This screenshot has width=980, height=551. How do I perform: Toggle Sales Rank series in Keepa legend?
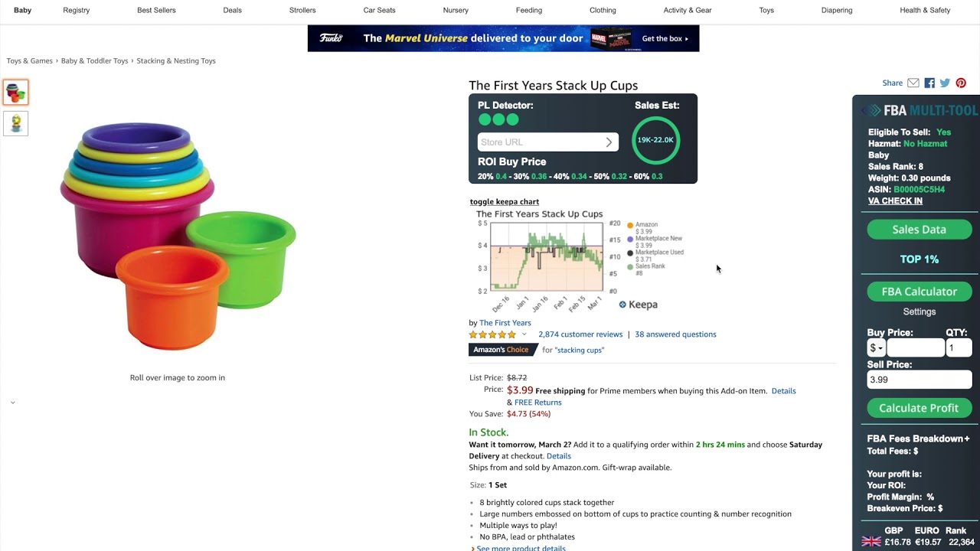click(630, 267)
